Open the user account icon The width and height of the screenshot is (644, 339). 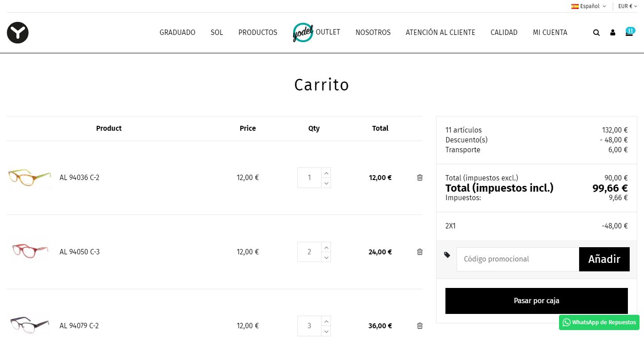point(613,33)
